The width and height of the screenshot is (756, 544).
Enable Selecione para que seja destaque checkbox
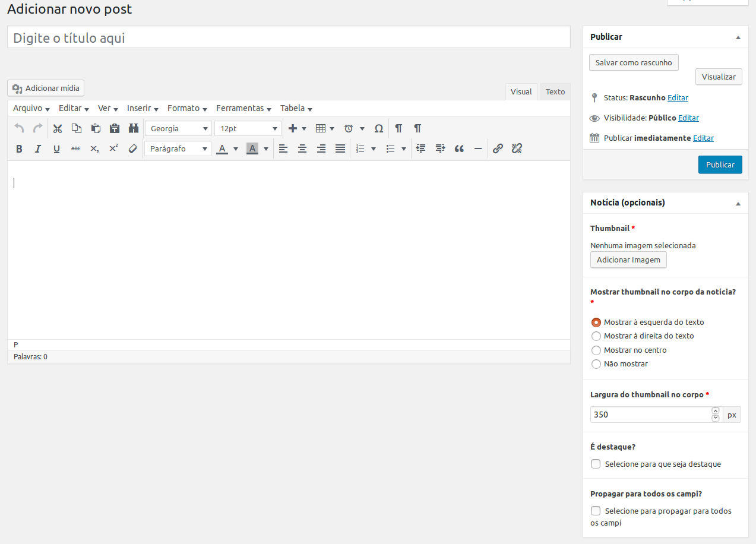(596, 464)
